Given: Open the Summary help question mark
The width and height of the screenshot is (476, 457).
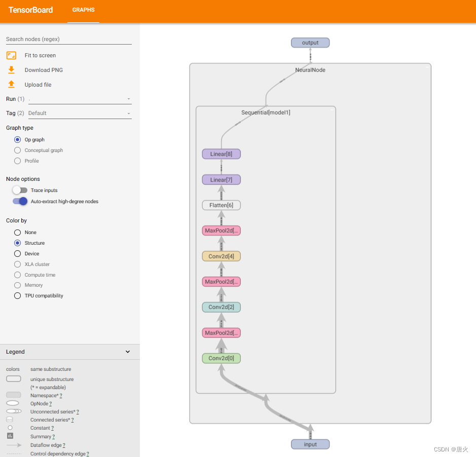Looking at the screenshot, I should point(54,437).
